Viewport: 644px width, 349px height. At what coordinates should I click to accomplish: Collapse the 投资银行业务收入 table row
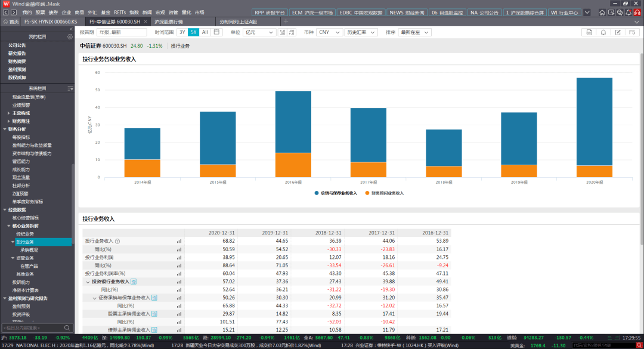pyautogui.click(x=88, y=282)
